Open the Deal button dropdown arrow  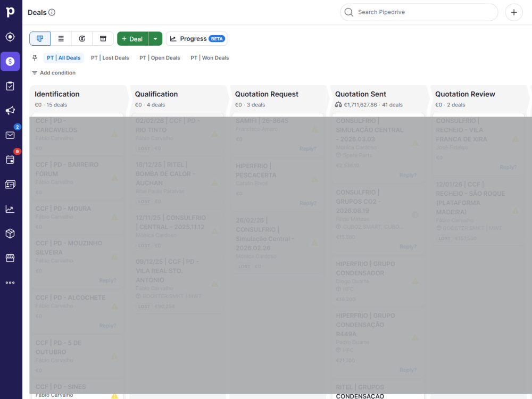(155, 39)
